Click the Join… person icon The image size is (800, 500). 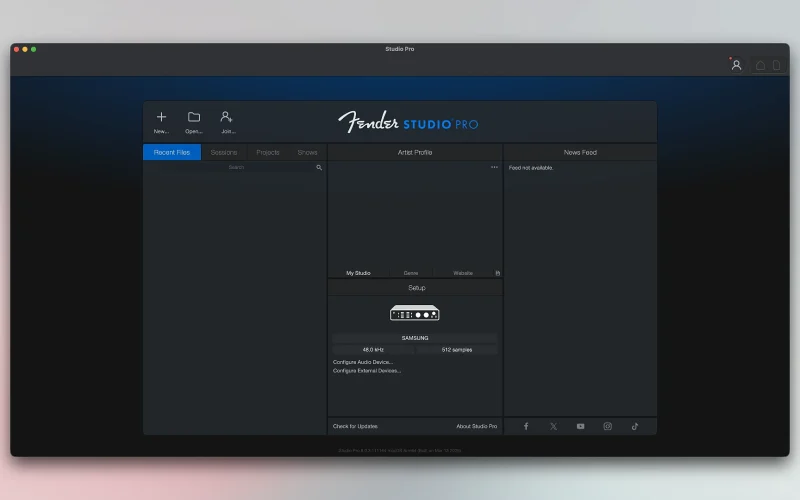pos(226,117)
